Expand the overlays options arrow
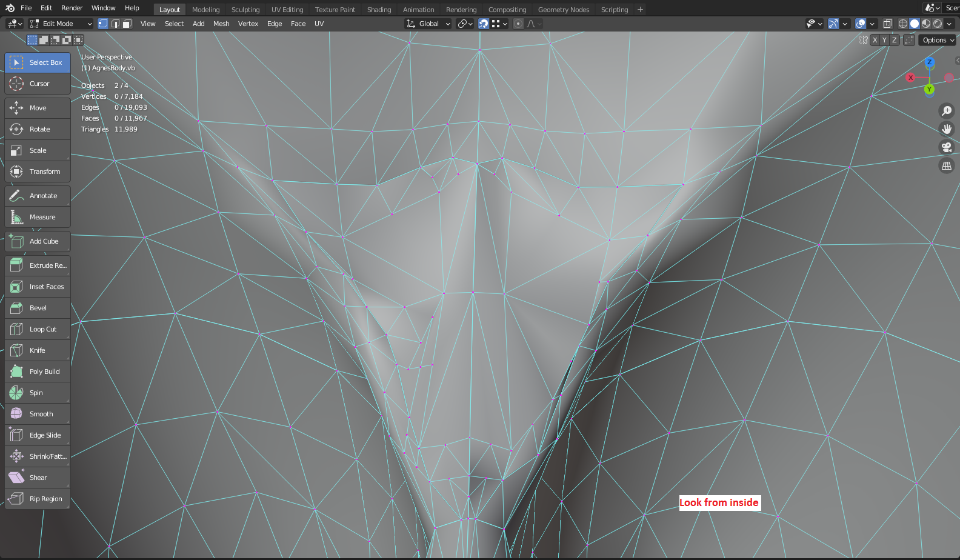Image resolution: width=960 pixels, height=560 pixels. point(872,24)
